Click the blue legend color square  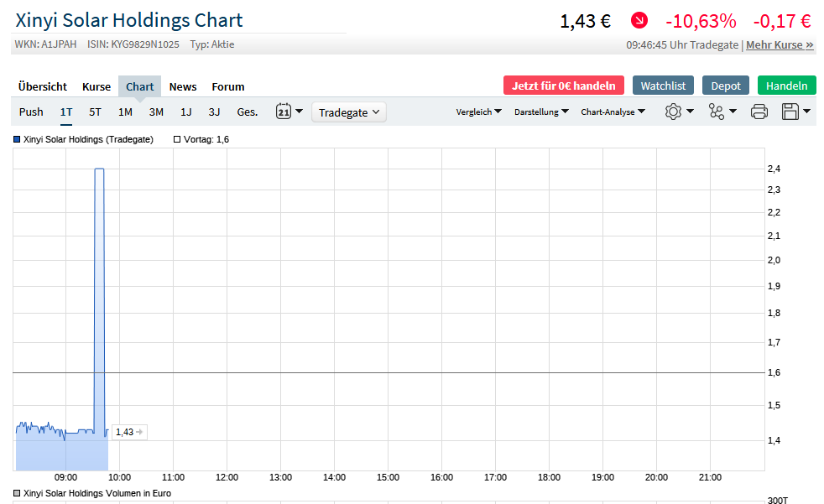click(x=15, y=139)
